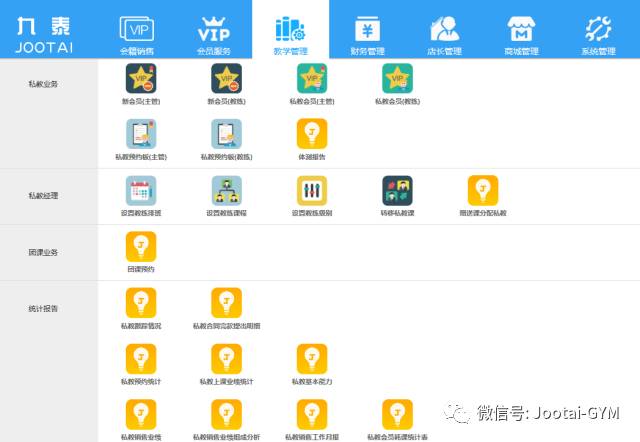640x442 pixels.
Task: Open the 财务管理 yen tab
Action: [x=367, y=35]
